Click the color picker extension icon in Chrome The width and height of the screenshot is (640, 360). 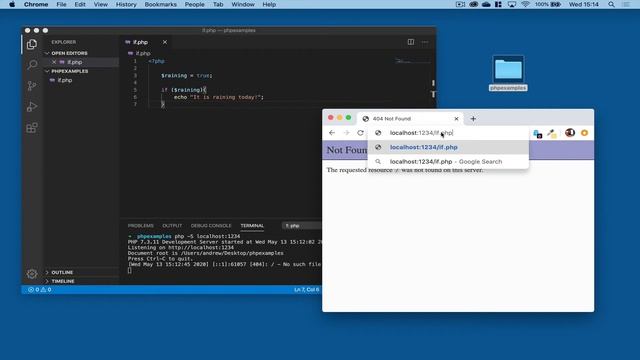click(552, 133)
